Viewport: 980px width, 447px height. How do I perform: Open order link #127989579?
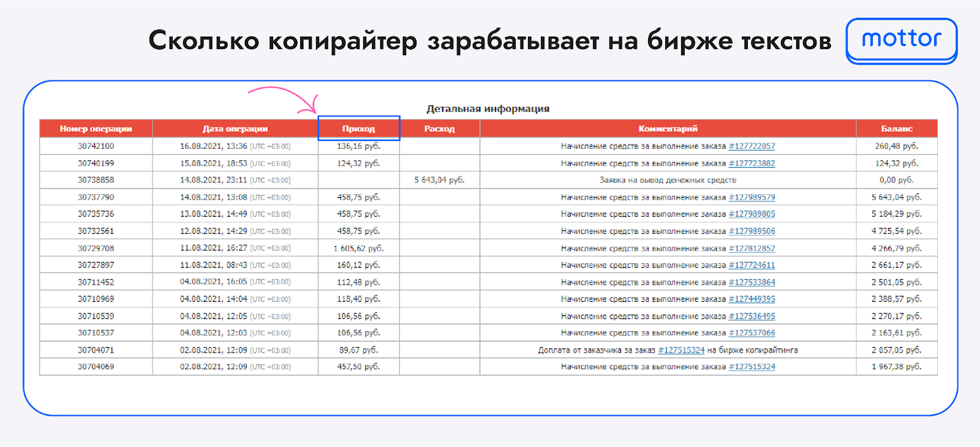click(752, 197)
